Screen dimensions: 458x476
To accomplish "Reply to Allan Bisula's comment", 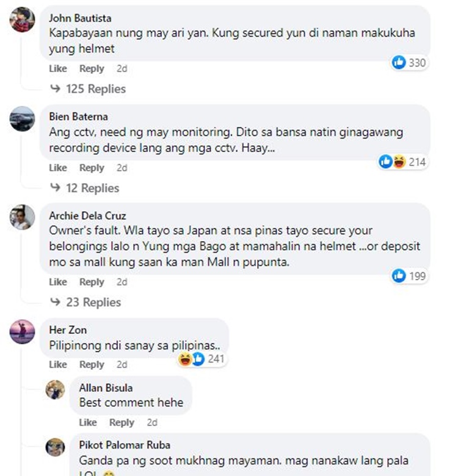I will pos(122,422).
